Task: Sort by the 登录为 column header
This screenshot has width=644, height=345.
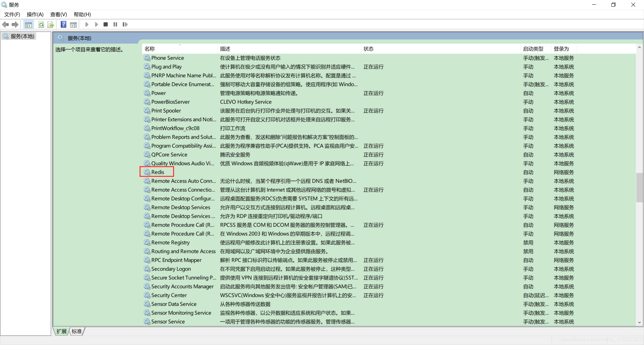Action: (x=564, y=49)
